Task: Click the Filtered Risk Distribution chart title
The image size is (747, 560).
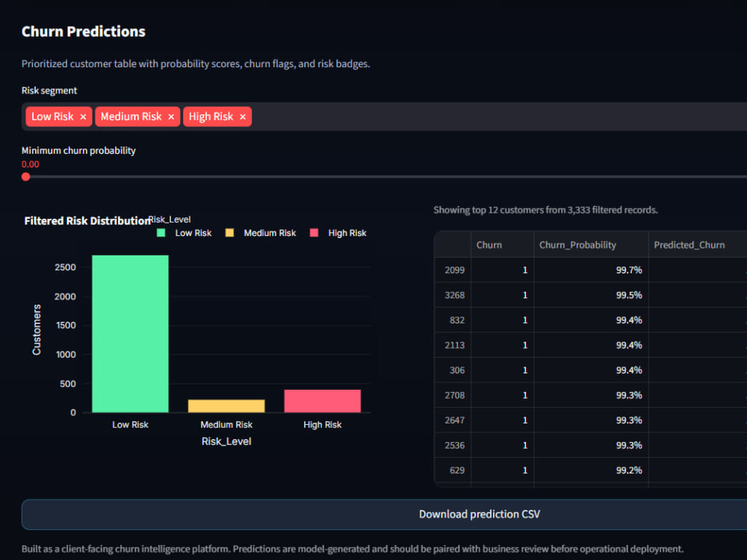Action: coord(87,221)
